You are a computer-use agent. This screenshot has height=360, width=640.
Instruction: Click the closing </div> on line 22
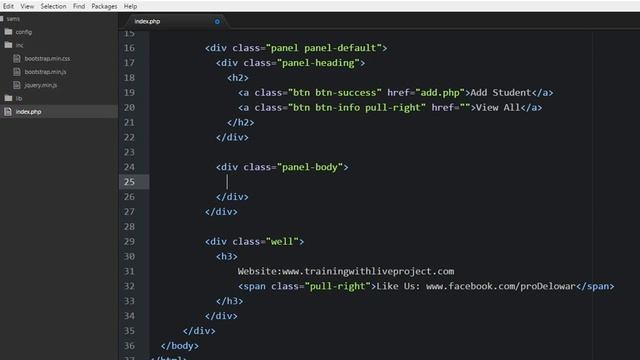click(x=232, y=138)
